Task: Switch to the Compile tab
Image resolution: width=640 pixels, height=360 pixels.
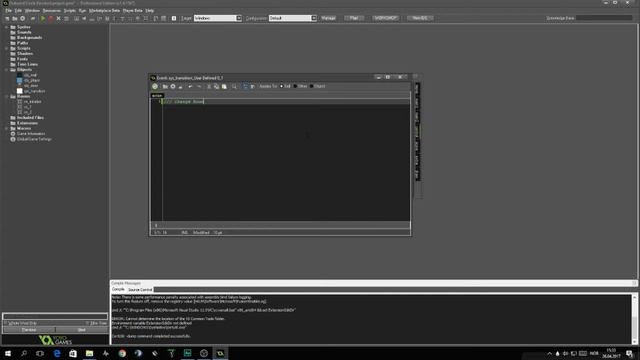Action: coord(118,289)
